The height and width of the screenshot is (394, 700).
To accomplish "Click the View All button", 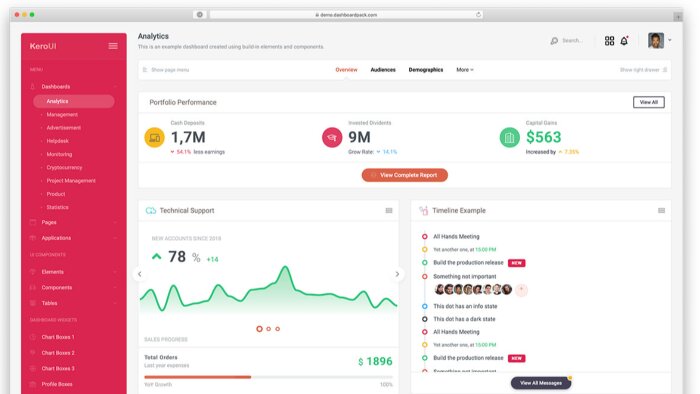I will point(649,102).
